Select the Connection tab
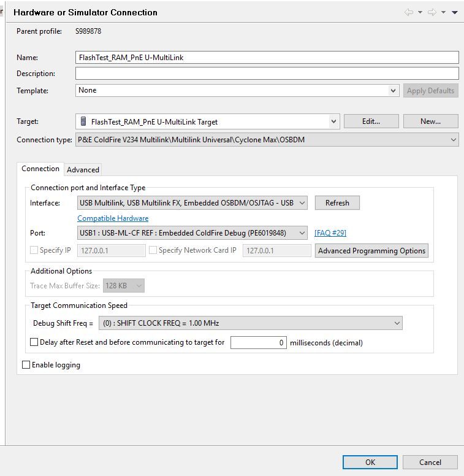This screenshot has width=464, height=476. tap(40, 169)
